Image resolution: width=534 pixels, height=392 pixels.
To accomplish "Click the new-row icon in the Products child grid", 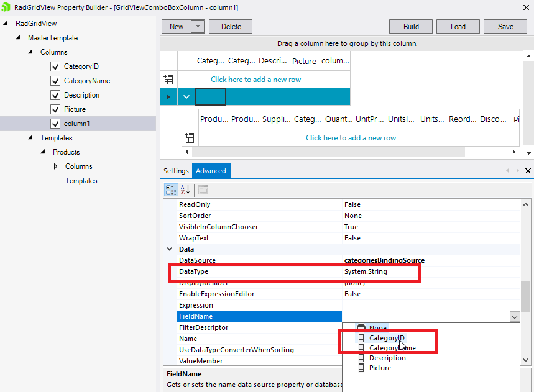I will pyautogui.click(x=190, y=138).
